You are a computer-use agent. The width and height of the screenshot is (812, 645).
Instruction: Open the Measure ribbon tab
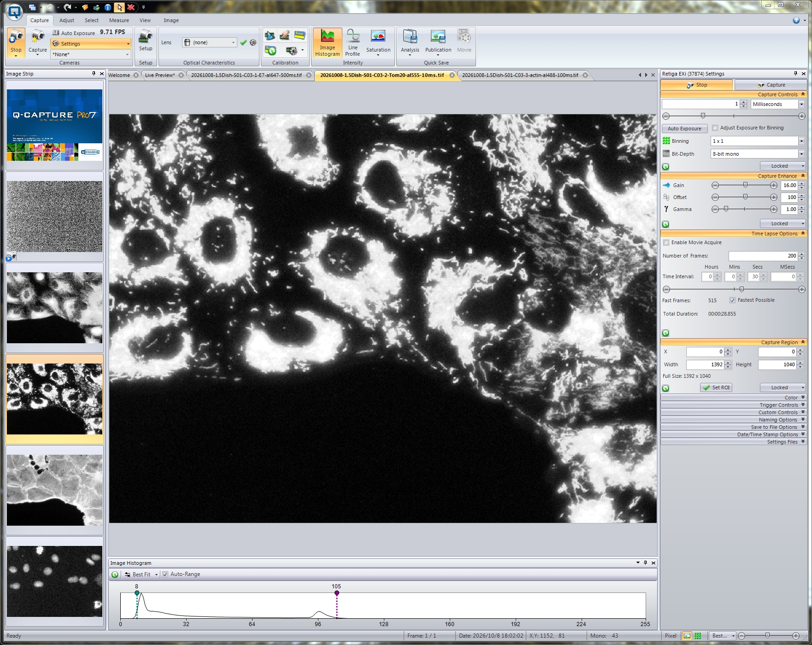pos(119,20)
